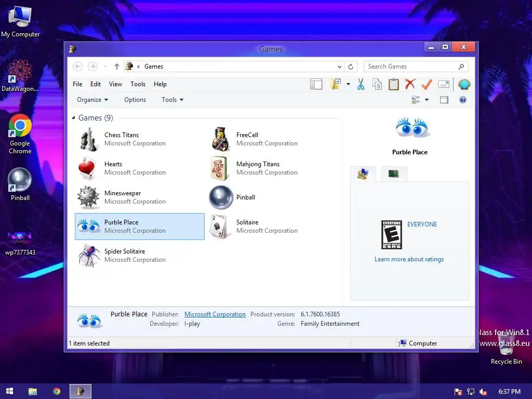Click the search magnifier icon
Viewport: 532px width, 399px height.
(461, 66)
